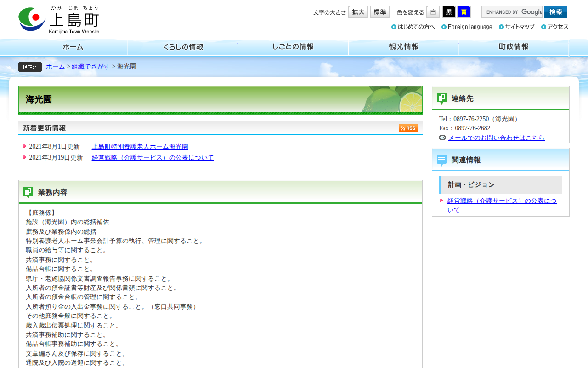
Task: Open はじめての方へ link
Action: pos(413,27)
